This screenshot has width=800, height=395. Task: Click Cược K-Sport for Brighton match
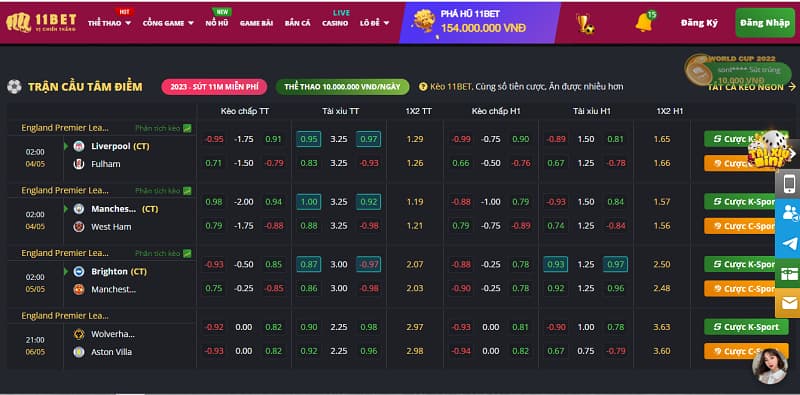pos(746,264)
